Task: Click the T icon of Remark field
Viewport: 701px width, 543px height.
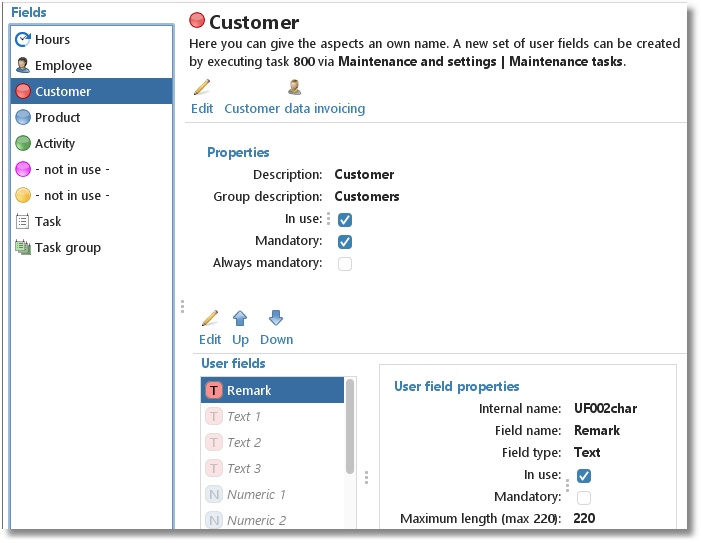Action: (x=214, y=390)
